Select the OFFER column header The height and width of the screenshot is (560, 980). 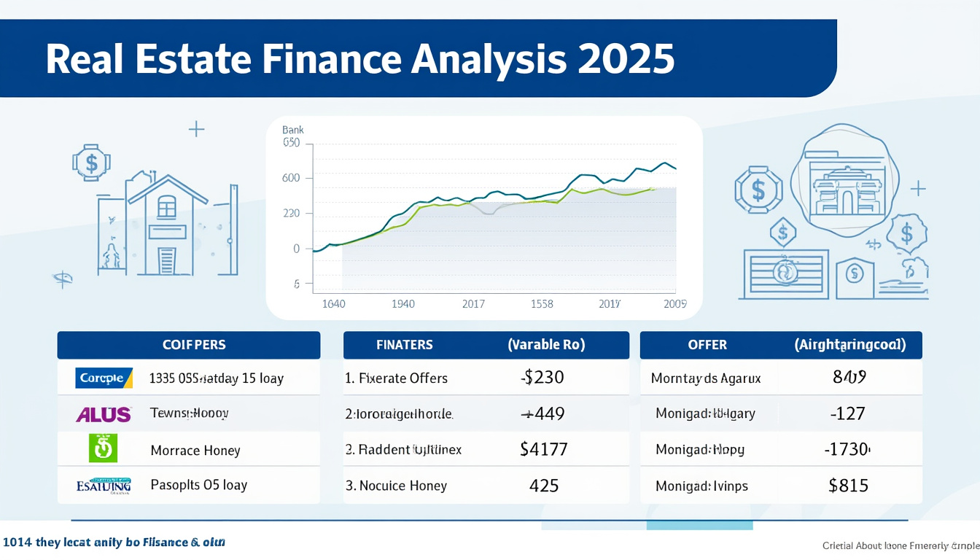(707, 345)
